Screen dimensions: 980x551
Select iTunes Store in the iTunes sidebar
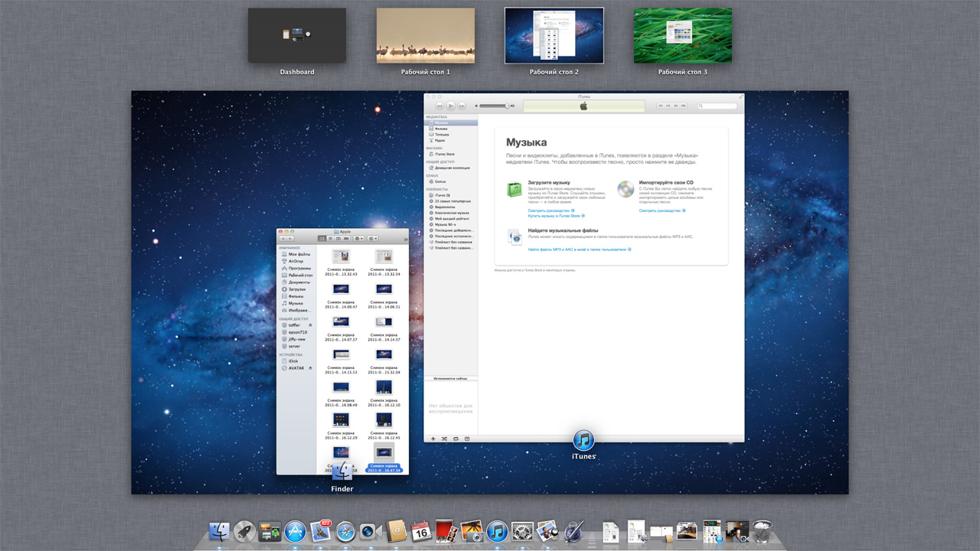tap(444, 154)
